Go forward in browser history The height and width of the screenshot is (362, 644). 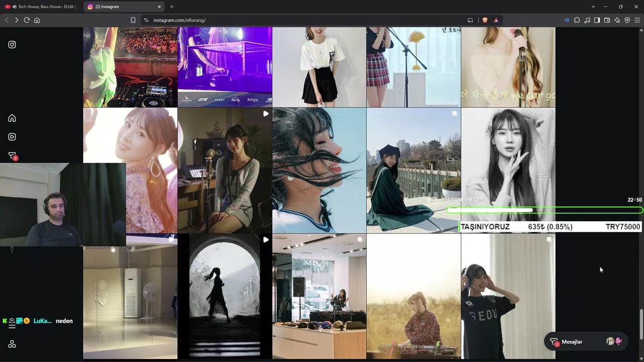coord(17,20)
